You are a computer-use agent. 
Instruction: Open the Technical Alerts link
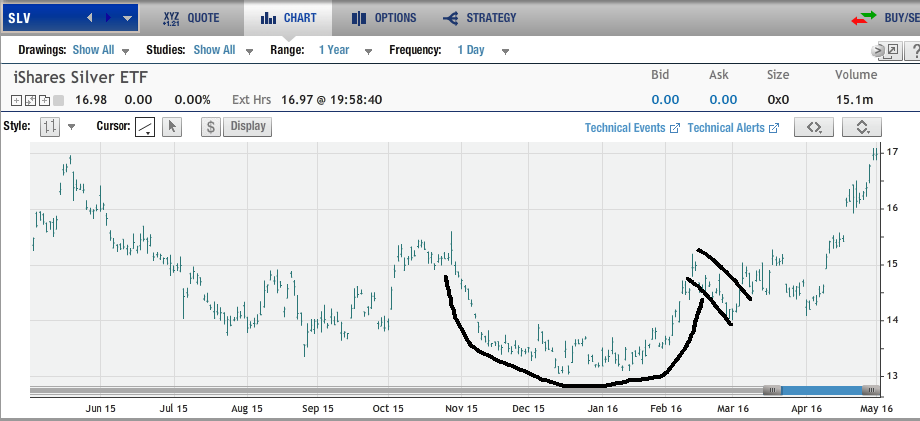[x=733, y=128]
